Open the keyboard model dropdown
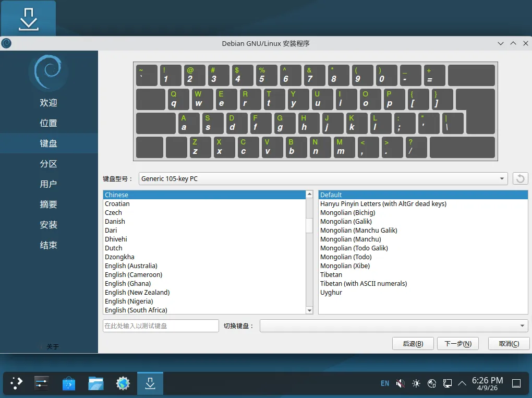 (x=323, y=178)
